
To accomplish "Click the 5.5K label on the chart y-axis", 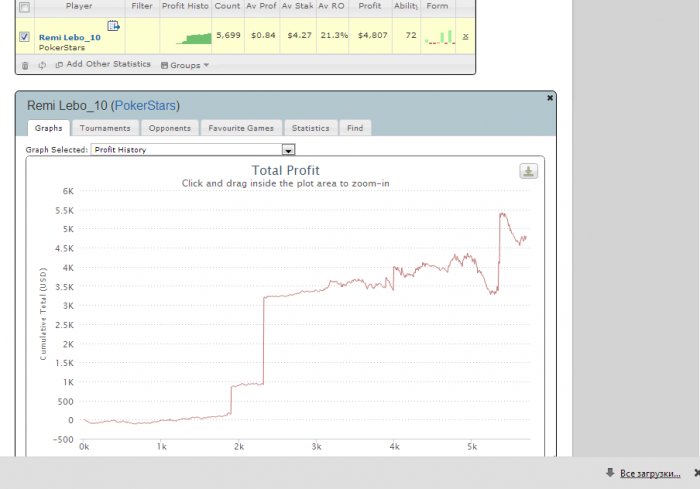I will click(x=65, y=210).
